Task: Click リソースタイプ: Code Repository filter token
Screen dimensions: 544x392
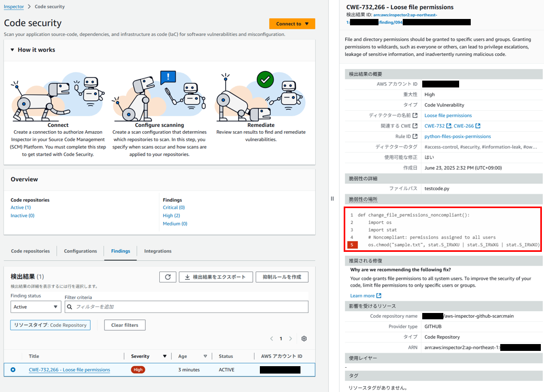Action: pyautogui.click(x=50, y=325)
